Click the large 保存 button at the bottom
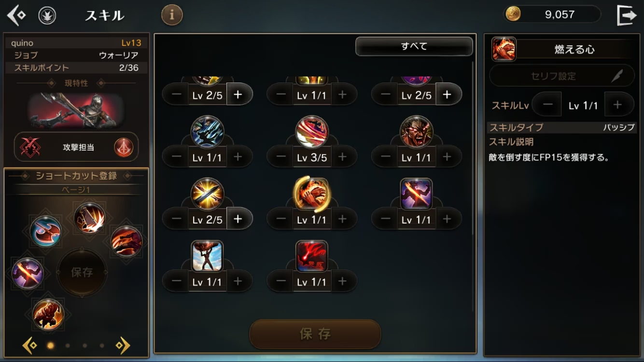 315,334
